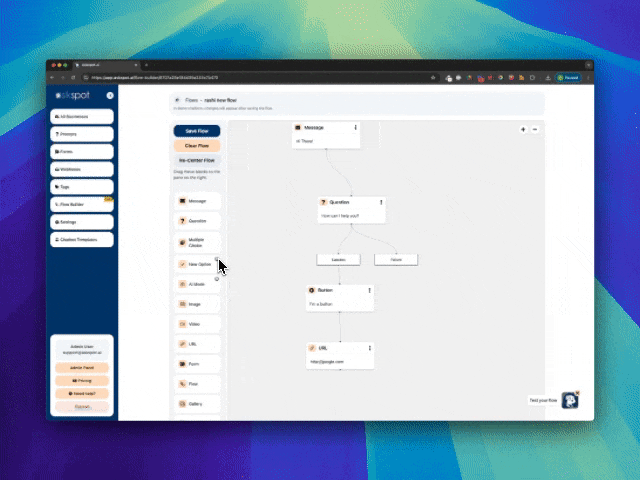This screenshot has height=480, width=640.
Task: Click the Need help? button
Action: coord(82,394)
